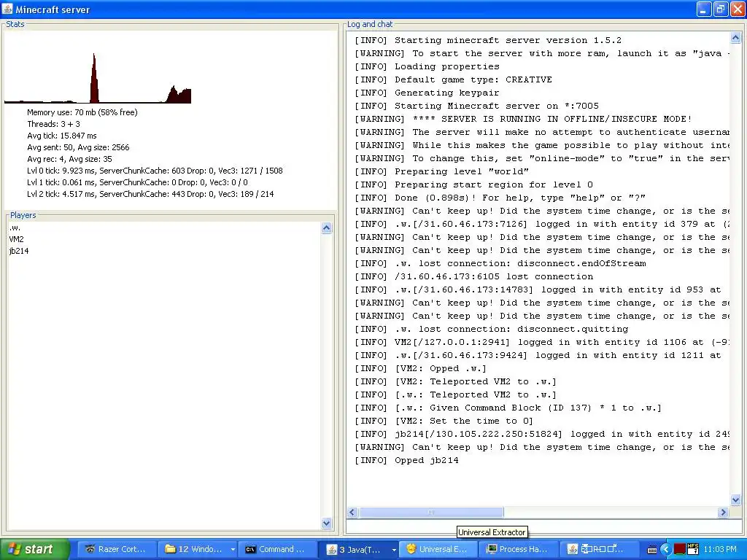The width and height of the screenshot is (747, 560).
Task: Click log horizontal scrollbar left arrow
Action: tap(352, 513)
